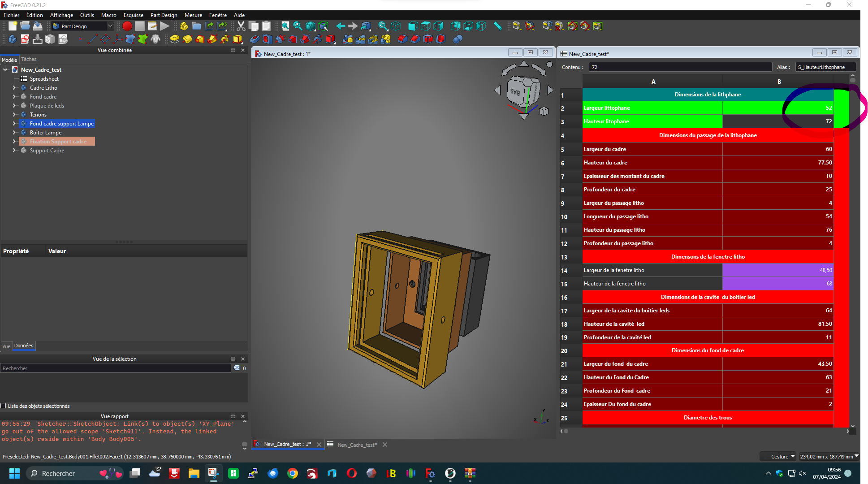Select the purple cell showing 48,50
Viewport: 868px width, 484px height.
pyautogui.click(x=777, y=270)
